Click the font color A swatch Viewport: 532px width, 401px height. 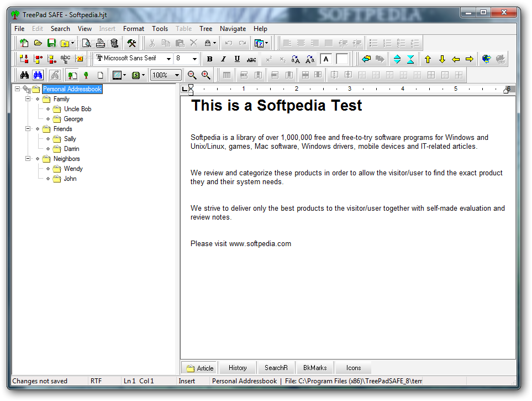click(326, 59)
